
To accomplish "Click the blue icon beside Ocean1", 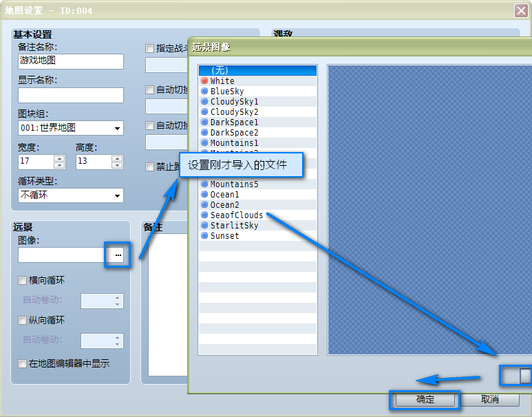I will click(204, 195).
